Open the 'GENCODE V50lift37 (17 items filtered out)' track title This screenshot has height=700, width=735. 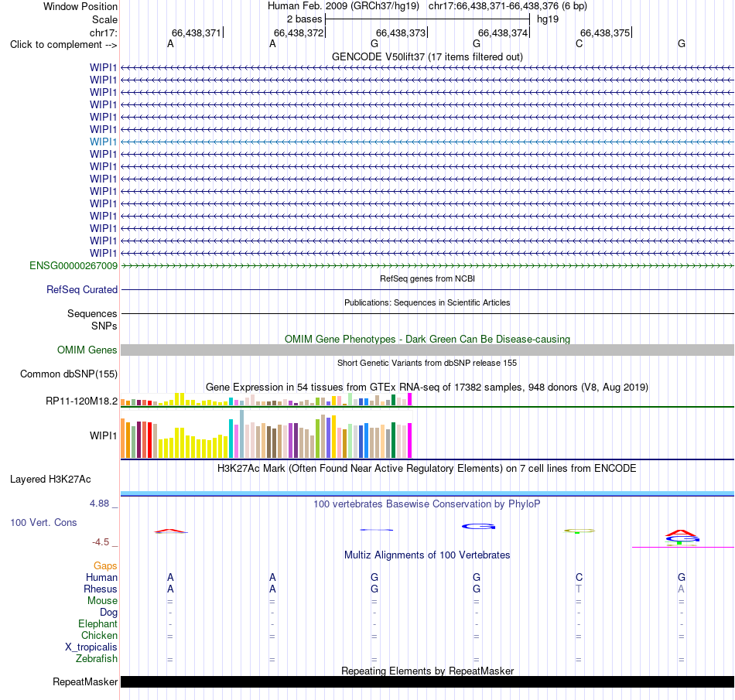tap(427, 56)
